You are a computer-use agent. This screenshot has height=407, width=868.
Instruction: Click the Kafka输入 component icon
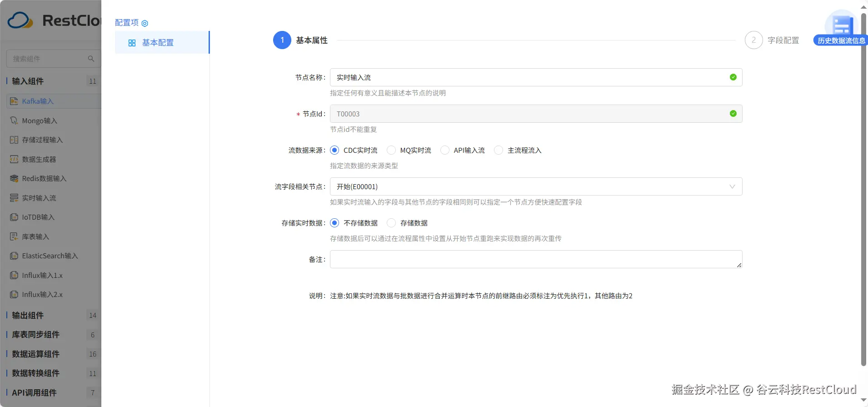click(14, 101)
